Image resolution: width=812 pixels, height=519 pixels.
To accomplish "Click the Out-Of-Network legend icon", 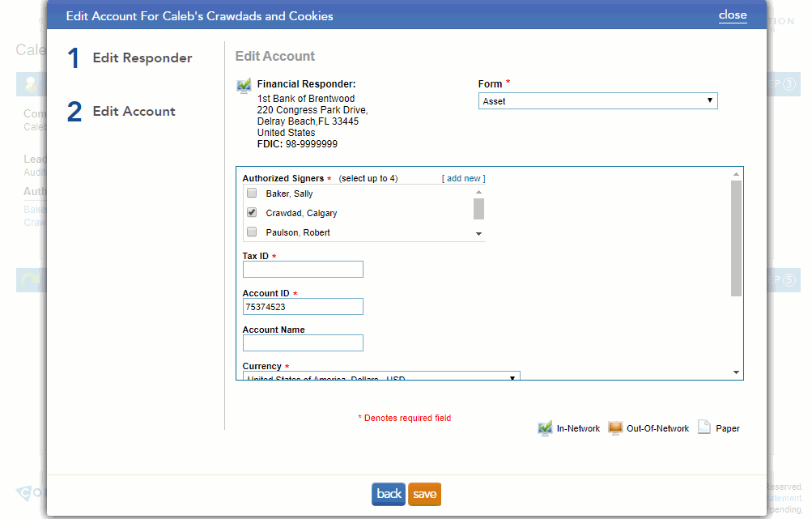I will tap(614, 428).
